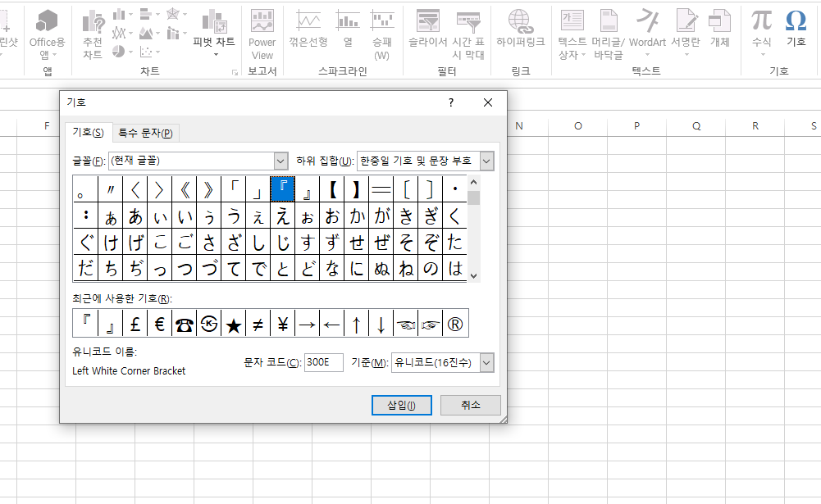Expand the subset (하위 집합) dropdown
The image size is (821, 504).
(x=486, y=161)
